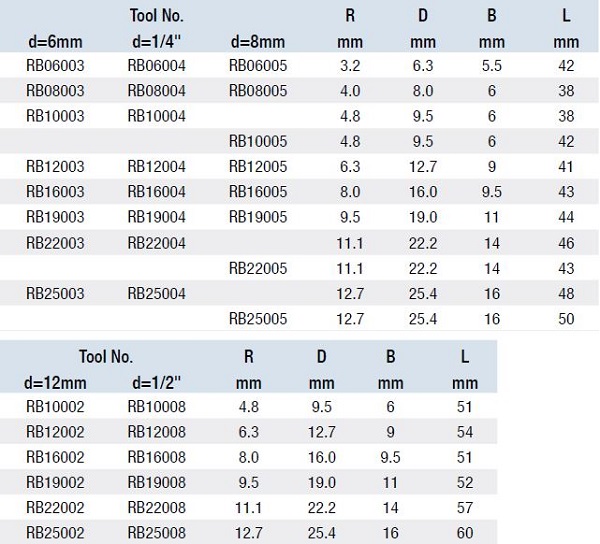Image resolution: width=600 pixels, height=544 pixels.
Task: Click the RB16004 cell
Action: click(156, 191)
